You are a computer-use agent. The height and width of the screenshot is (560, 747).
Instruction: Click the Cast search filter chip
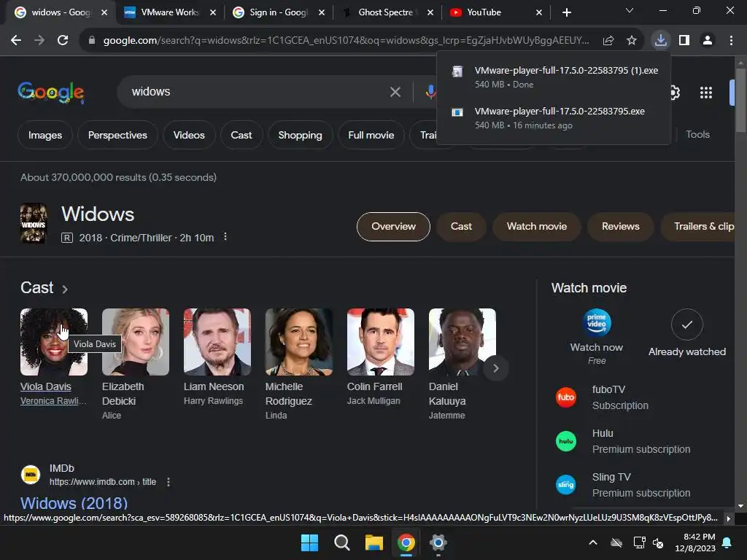(x=241, y=135)
